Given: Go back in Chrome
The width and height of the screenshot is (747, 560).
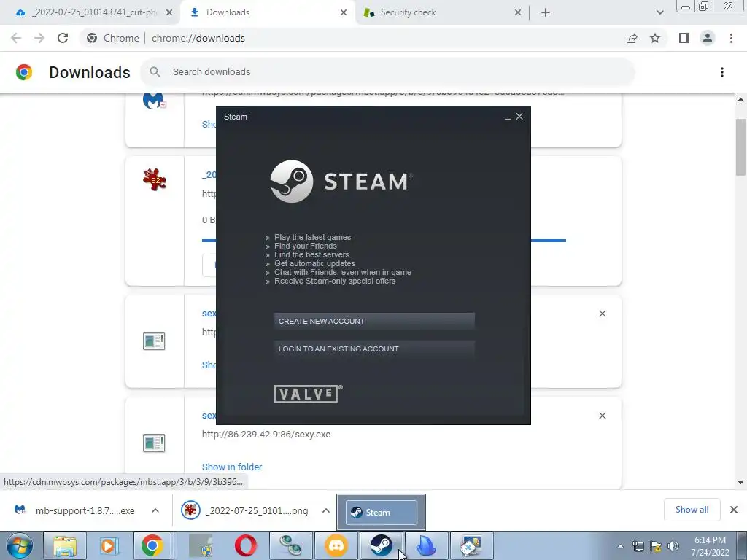Looking at the screenshot, I should [16, 38].
